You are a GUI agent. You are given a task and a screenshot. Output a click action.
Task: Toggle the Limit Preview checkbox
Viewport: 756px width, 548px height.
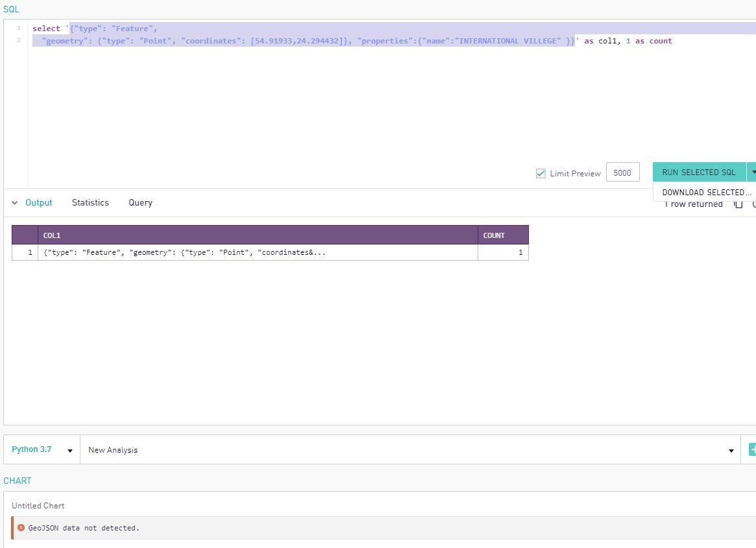pos(541,174)
